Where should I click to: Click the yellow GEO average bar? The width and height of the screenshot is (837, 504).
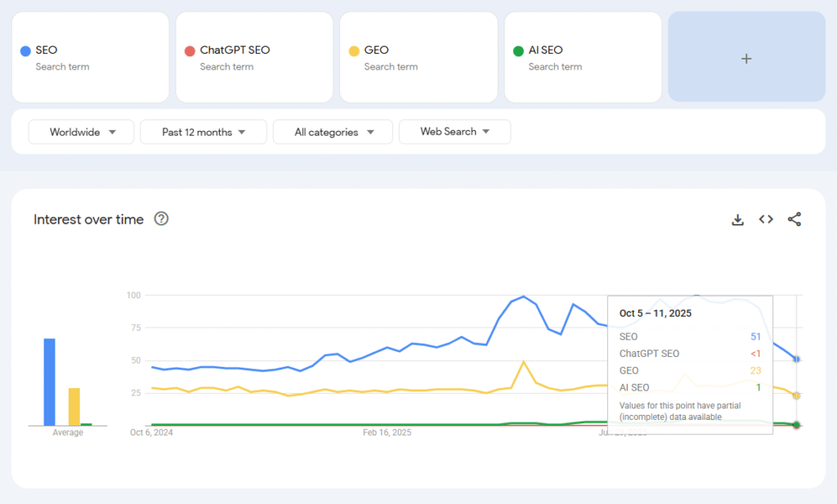click(x=74, y=407)
